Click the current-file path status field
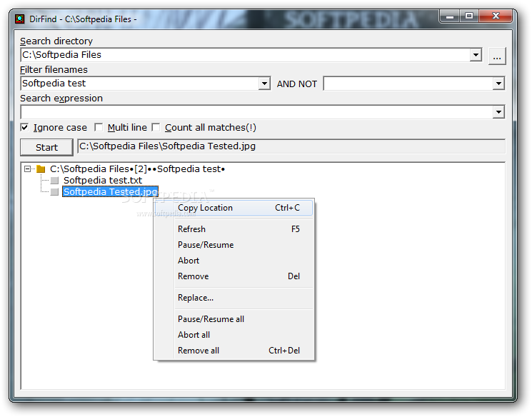 tap(291, 146)
